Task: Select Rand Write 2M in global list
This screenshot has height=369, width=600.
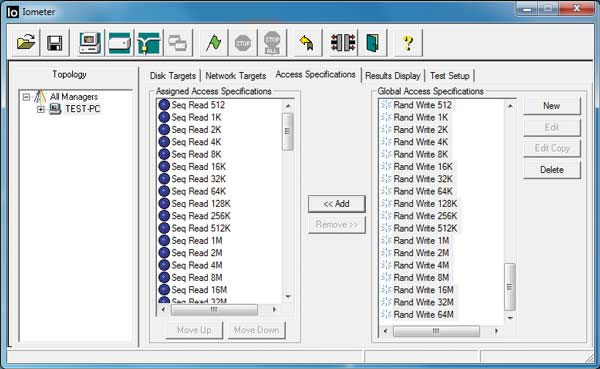Action: (421, 253)
